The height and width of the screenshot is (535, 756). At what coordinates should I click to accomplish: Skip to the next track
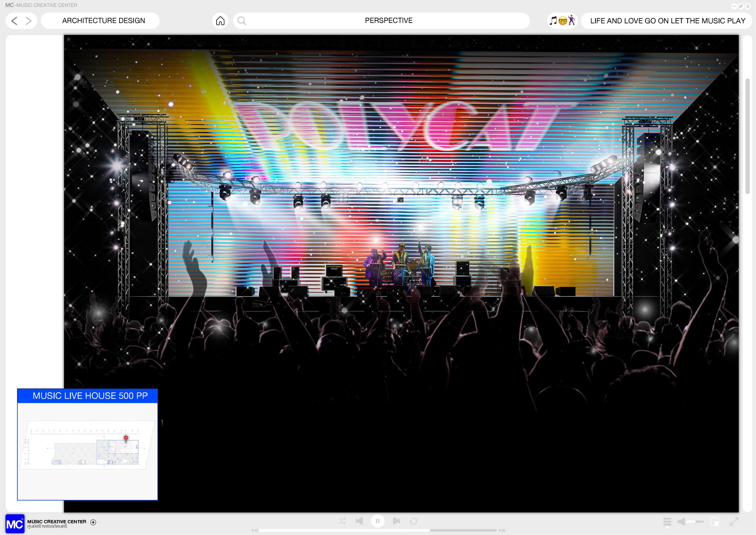click(x=396, y=521)
